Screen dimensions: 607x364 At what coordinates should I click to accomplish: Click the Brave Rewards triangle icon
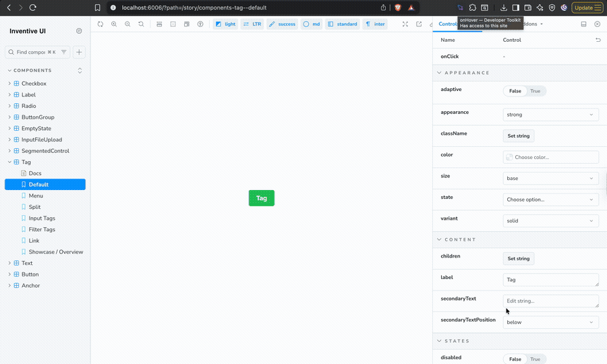coord(411,7)
